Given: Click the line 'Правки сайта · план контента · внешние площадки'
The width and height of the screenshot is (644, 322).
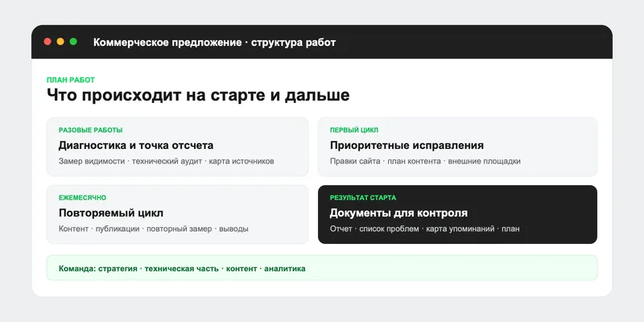Looking at the screenshot, I should (x=425, y=162).
